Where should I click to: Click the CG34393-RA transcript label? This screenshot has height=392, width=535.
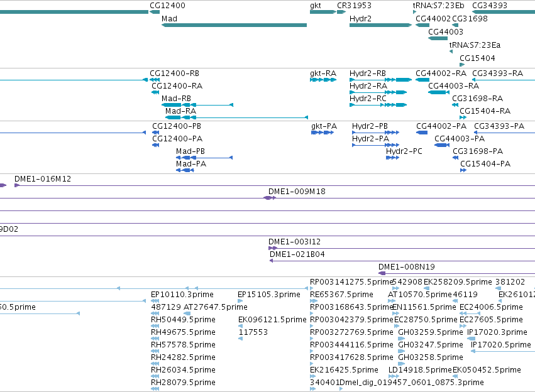tap(497, 73)
